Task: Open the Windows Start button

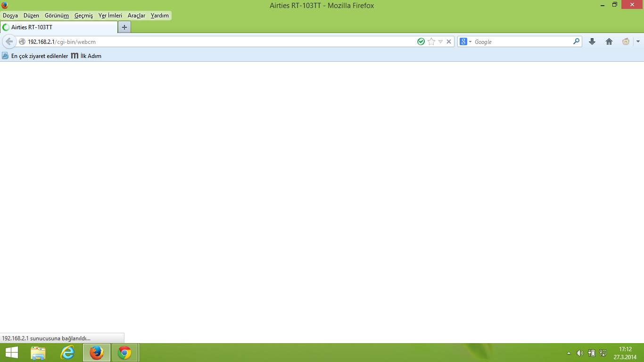Action: pos(12,353)
